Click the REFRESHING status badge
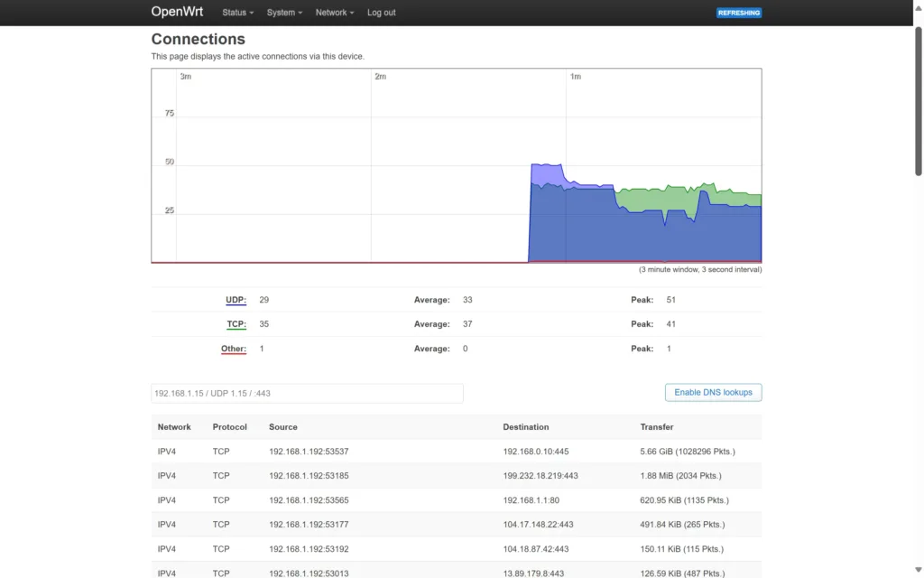This screenshot has height=578, width=924. (738, 13)
